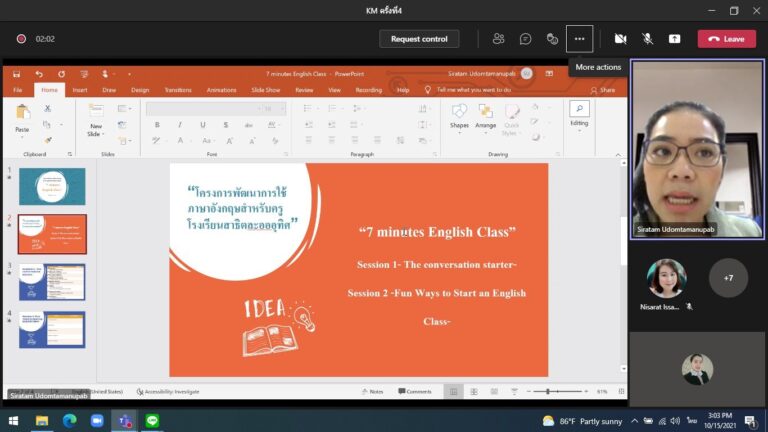Open the Show participants panel
Image resolution: width=768 pixels, height=432 pixels.
pyautogui.click(x=498, y=39)
